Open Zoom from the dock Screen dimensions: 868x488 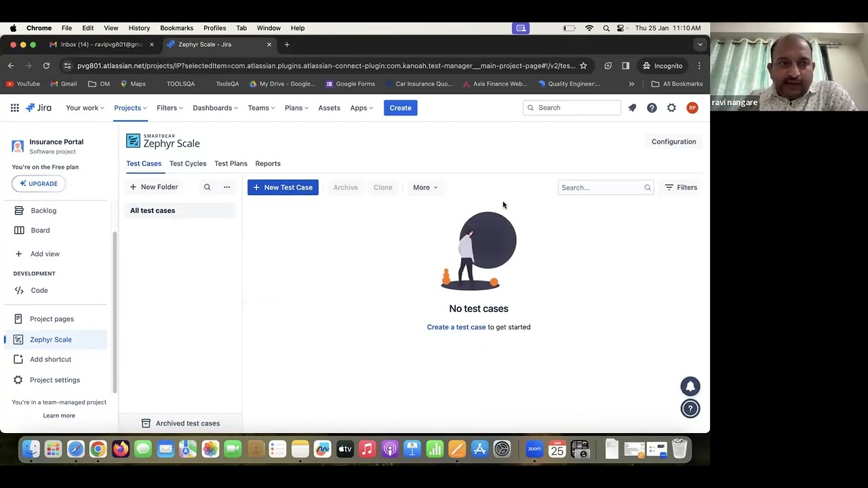[534, 449]
